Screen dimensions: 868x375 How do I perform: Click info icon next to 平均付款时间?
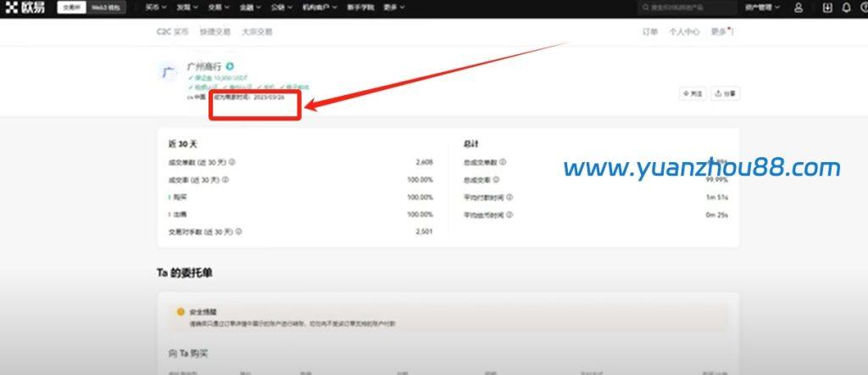[509, 198]
